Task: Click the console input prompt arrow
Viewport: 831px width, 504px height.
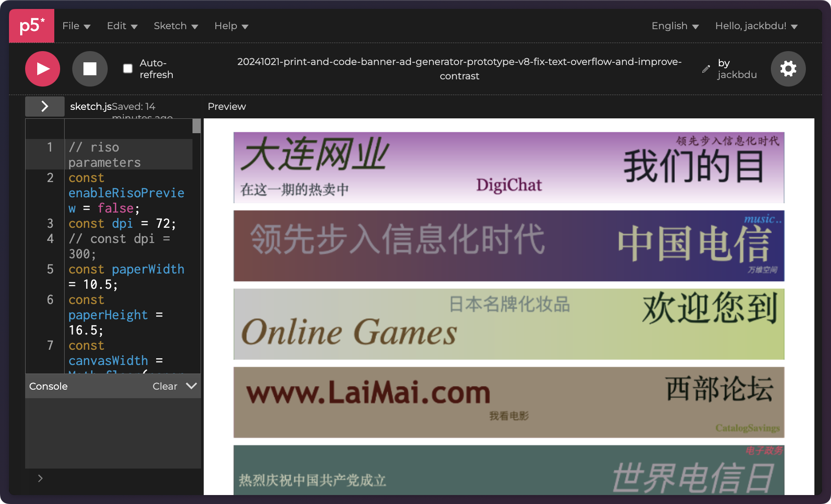Action: coord(40,478)
